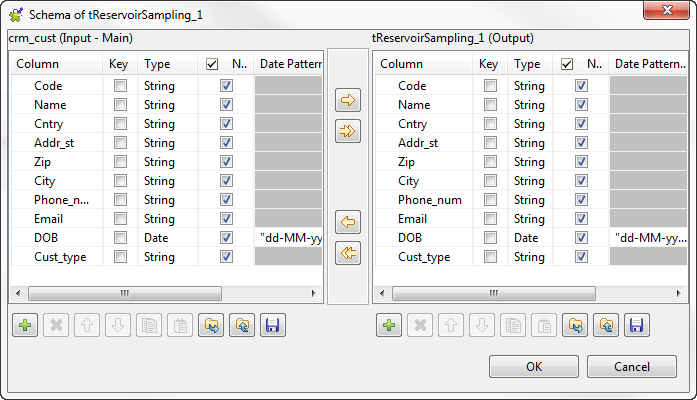The image size is (697, 400).
Task: Uncheck Nullable for the input Email row
Action: (226, 219)
